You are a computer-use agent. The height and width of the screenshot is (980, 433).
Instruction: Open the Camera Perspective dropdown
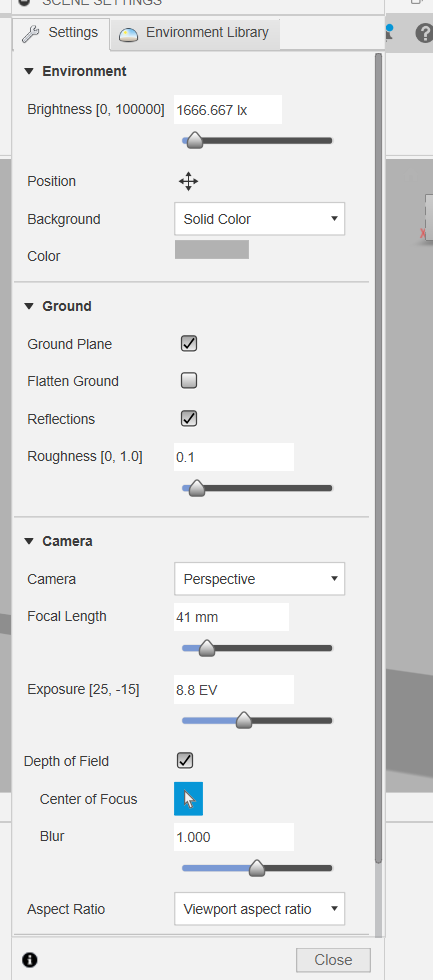[259, 579]
